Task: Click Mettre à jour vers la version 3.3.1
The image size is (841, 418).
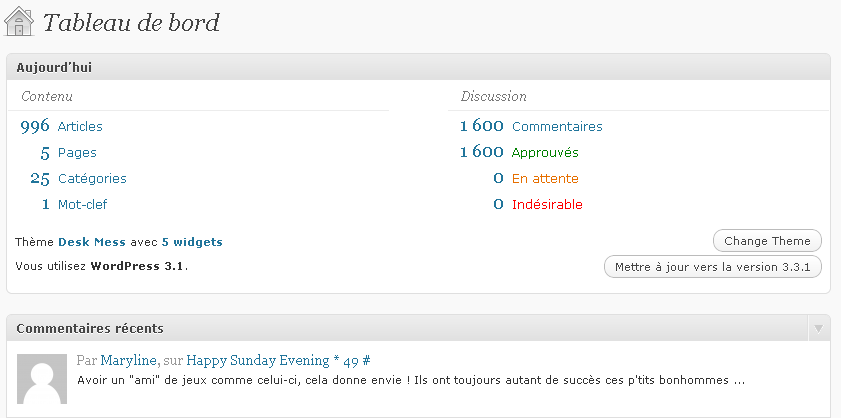Action: click(x=712, y=267)
